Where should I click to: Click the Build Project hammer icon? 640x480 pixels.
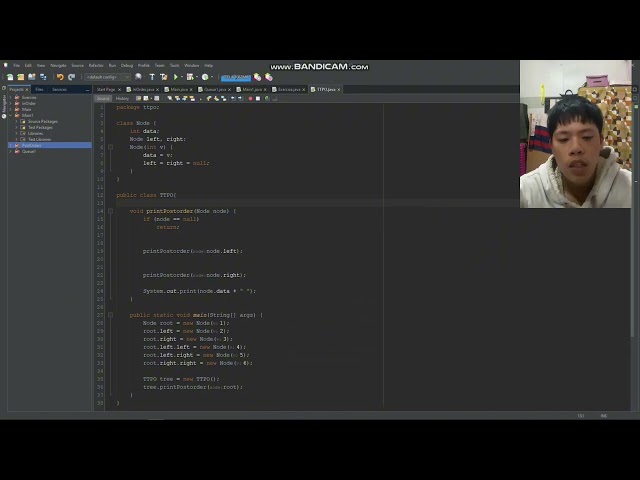tap(152, 77)
